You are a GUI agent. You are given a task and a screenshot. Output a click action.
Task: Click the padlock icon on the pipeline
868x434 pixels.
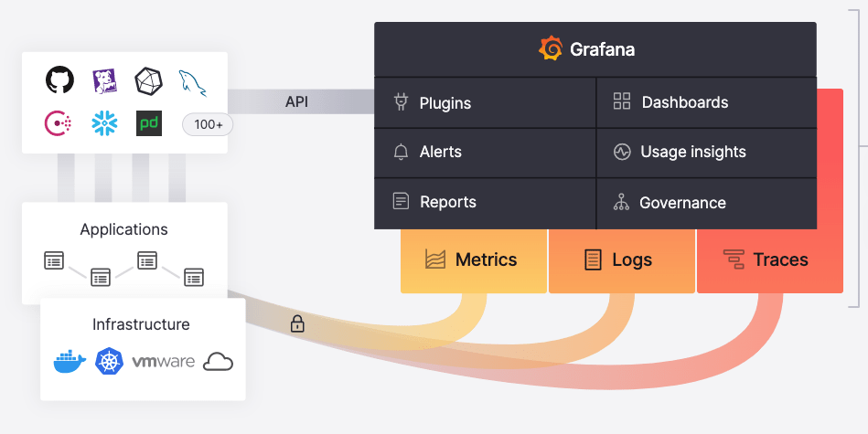tap(297, 323)
